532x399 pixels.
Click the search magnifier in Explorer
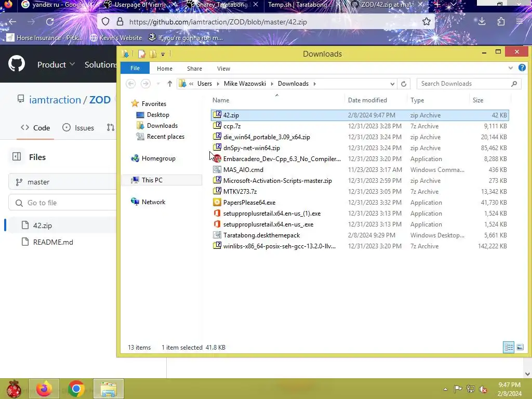tap(514, 84)
